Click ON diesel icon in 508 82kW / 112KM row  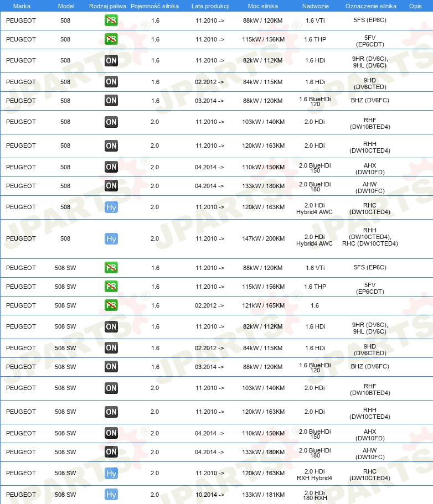[111, 60]
